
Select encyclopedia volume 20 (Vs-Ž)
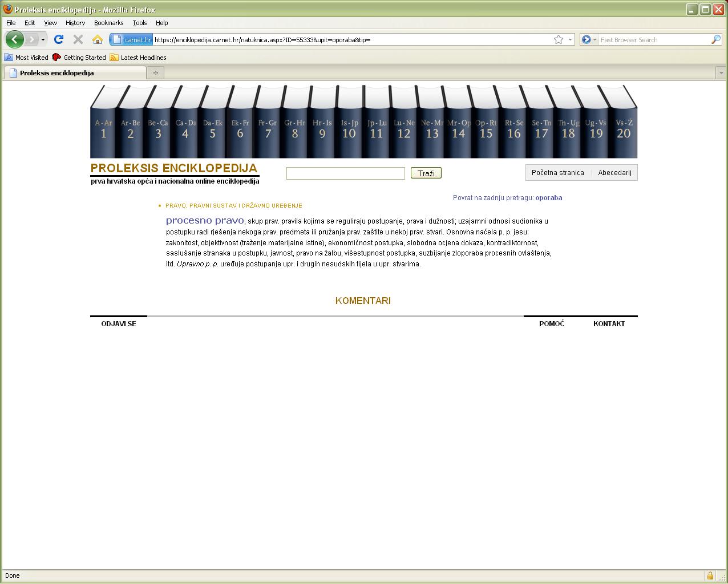624,121
